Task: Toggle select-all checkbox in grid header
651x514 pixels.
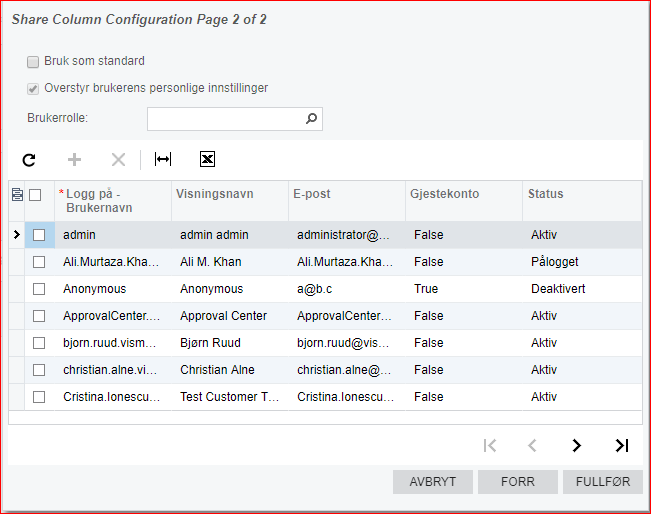Action: pyautogui.click(x=36, y=195)
